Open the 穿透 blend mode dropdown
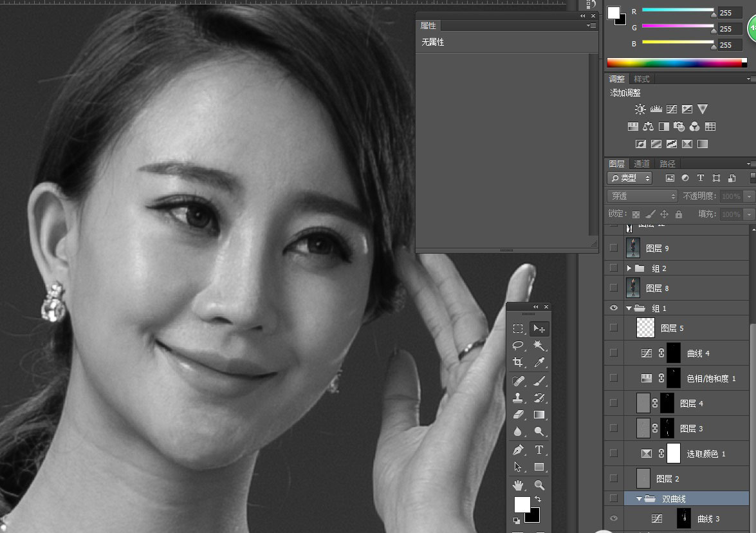This screenshot has height=533, width=756. pyautogui.click(x=642, y=196)
